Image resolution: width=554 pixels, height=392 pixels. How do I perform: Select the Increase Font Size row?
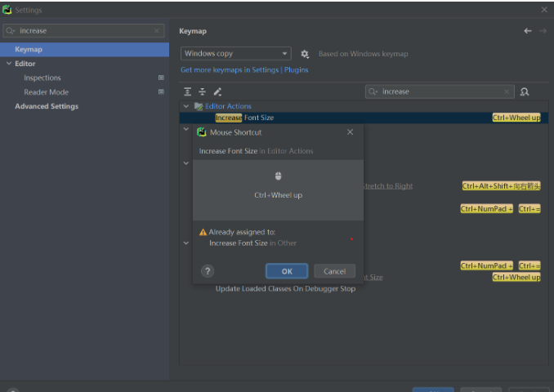click(x=364, y=118)
